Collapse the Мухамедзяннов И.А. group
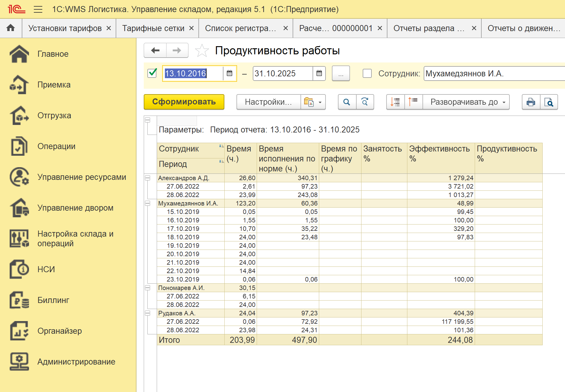 [148, 203]
